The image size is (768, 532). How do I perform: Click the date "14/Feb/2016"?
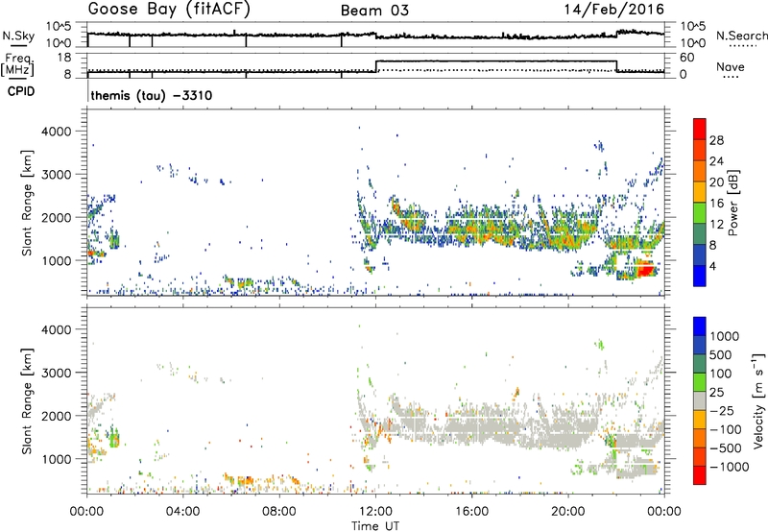614,10
